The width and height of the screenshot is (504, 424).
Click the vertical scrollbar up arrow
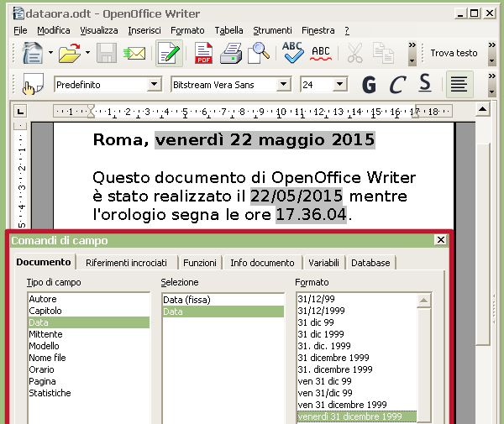(x=482, y=109)
